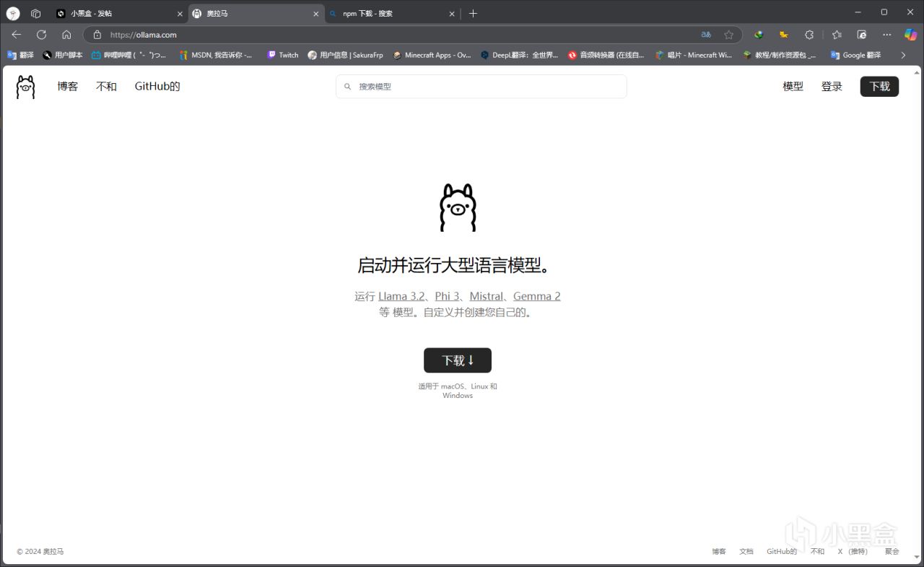Click the translate icon in address bar
The height and width of the screenshot is (567, 924).
coord(706,35)
